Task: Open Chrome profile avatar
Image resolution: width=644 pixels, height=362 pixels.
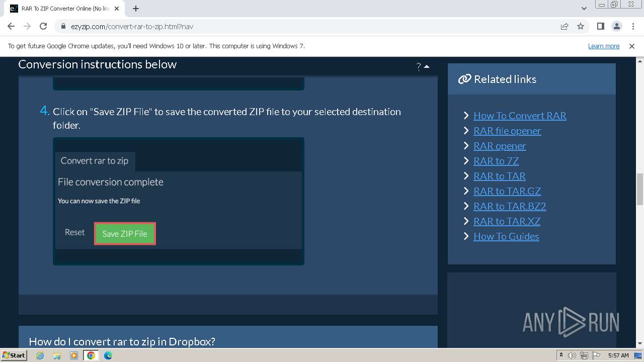Action: (x=617, y=26)
